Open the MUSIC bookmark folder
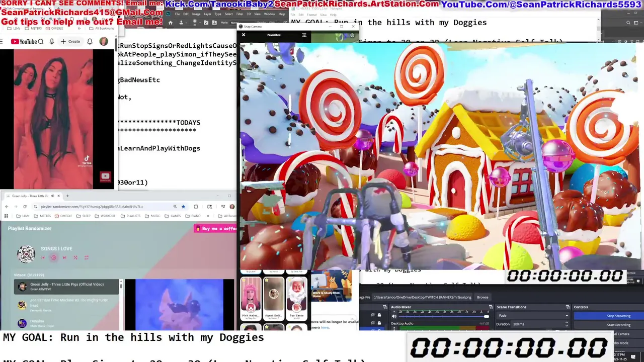The width and height of the screenshot is (644, 362). (x=153, y=216)
